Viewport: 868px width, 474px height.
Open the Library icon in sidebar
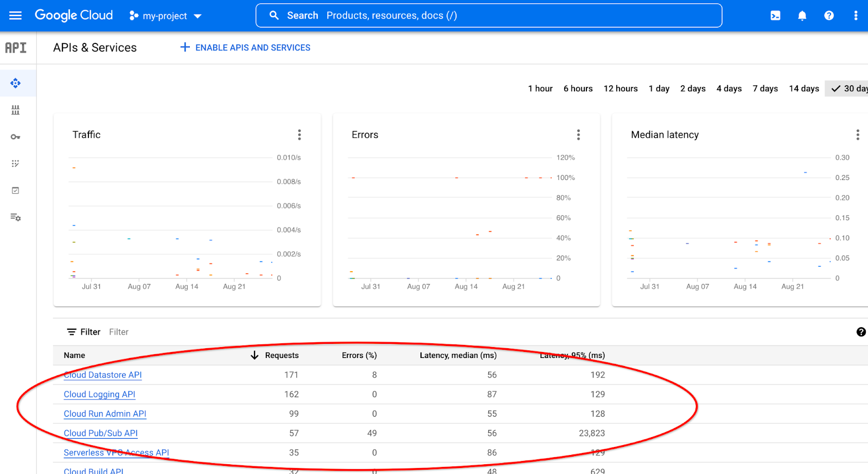[15, 110]
